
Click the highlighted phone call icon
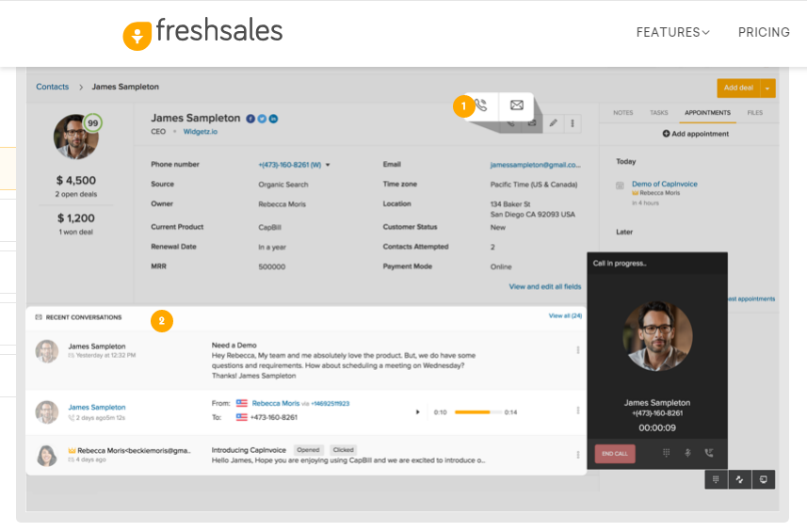pos(480,105)
